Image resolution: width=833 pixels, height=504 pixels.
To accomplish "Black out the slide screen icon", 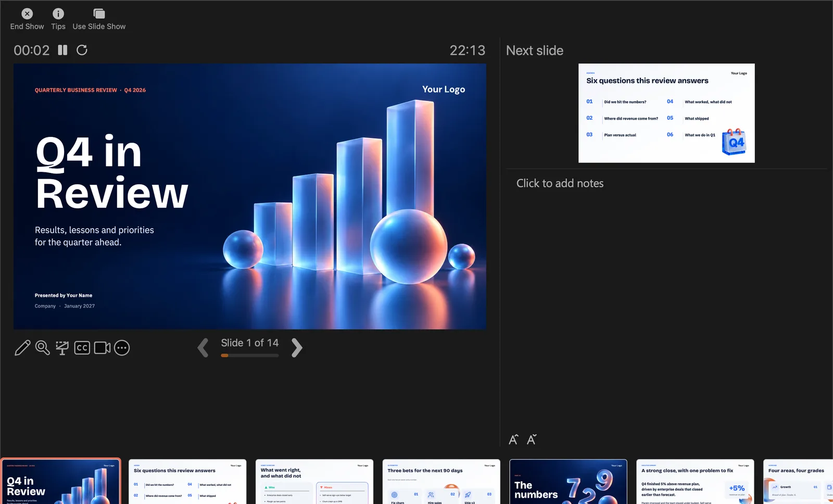I will pyautogui.click(x=62, y=347).
